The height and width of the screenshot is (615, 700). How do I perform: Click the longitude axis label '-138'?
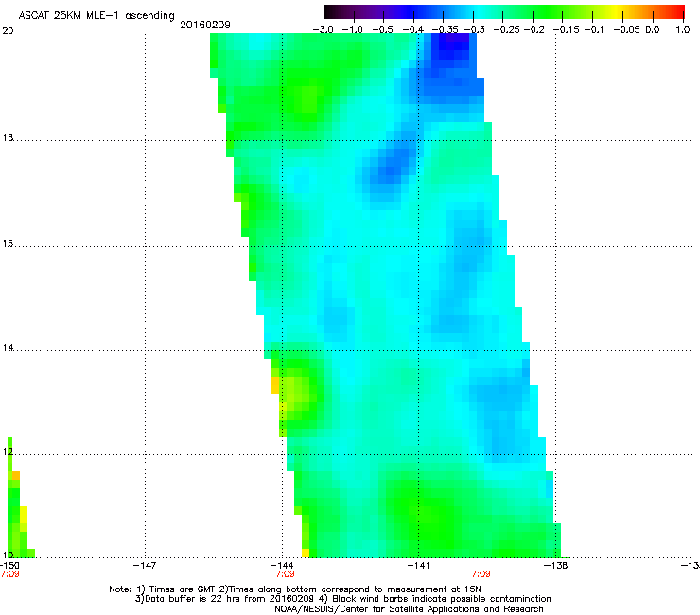[556, 566]
